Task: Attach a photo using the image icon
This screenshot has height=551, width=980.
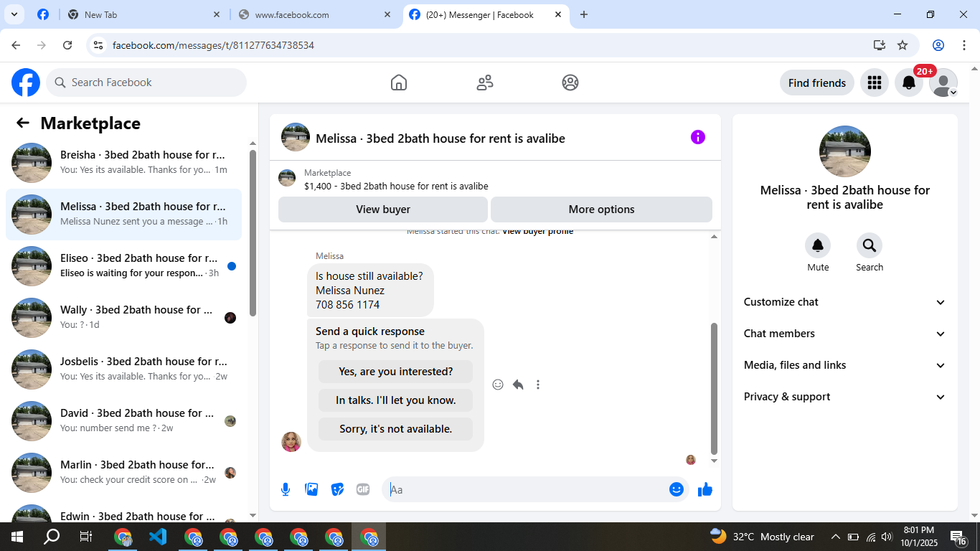Action: (x=311, y=489)
